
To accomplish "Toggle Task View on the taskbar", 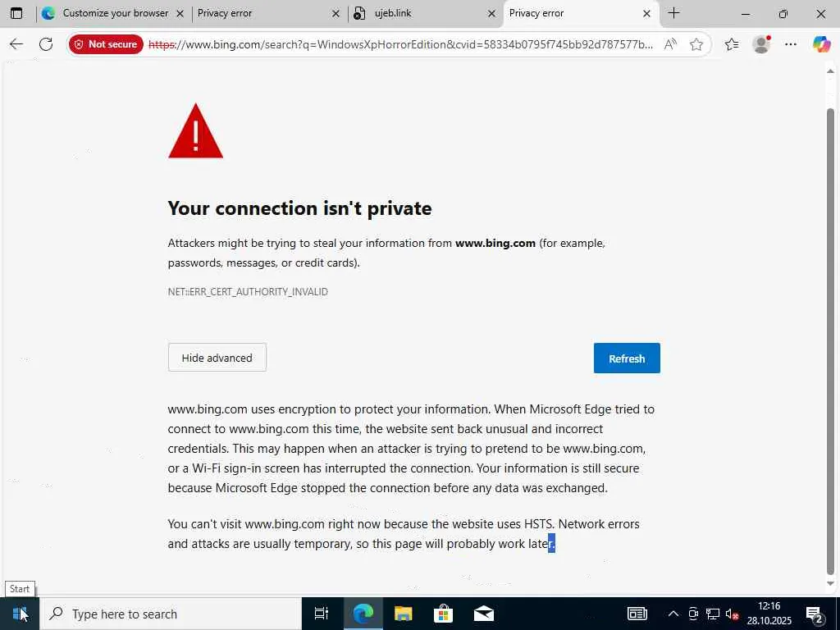I will 322,614.
